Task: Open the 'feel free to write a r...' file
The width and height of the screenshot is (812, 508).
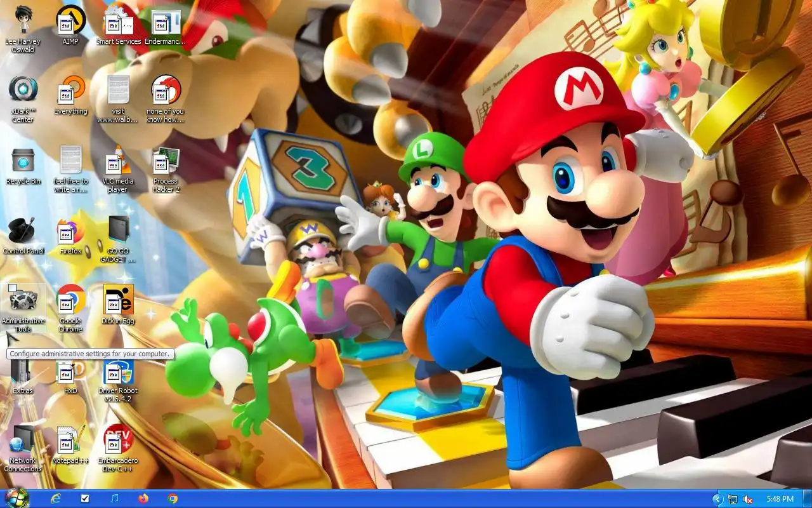Action: pos(70,168)
